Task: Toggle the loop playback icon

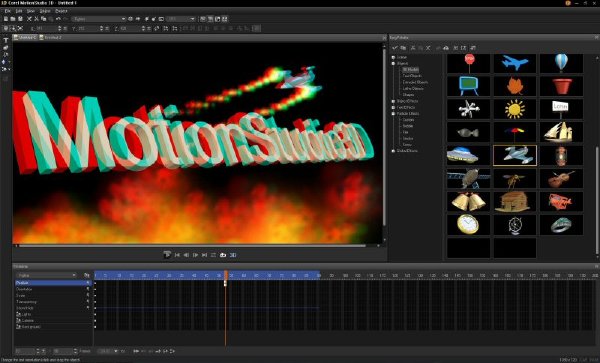Action: 214,255
